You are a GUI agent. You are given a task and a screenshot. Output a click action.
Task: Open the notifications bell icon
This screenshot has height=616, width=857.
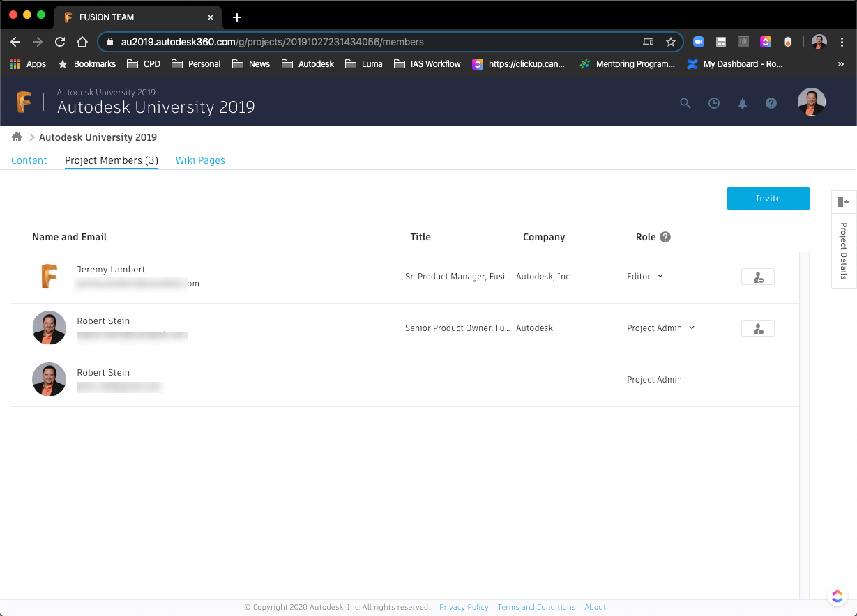click(x=743, y=103)
